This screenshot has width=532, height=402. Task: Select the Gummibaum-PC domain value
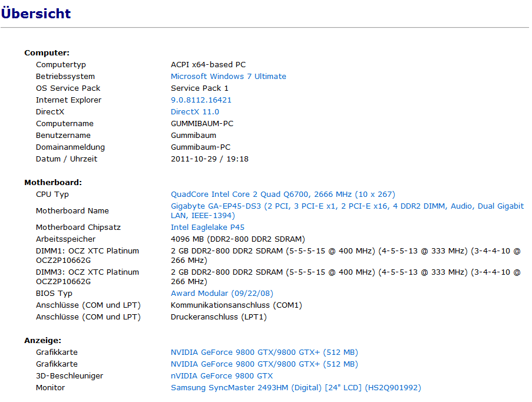(200, 147)
